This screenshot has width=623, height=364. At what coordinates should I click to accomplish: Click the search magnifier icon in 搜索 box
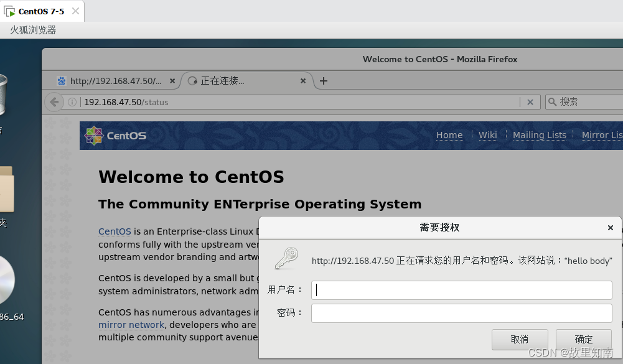click(552, 102)
